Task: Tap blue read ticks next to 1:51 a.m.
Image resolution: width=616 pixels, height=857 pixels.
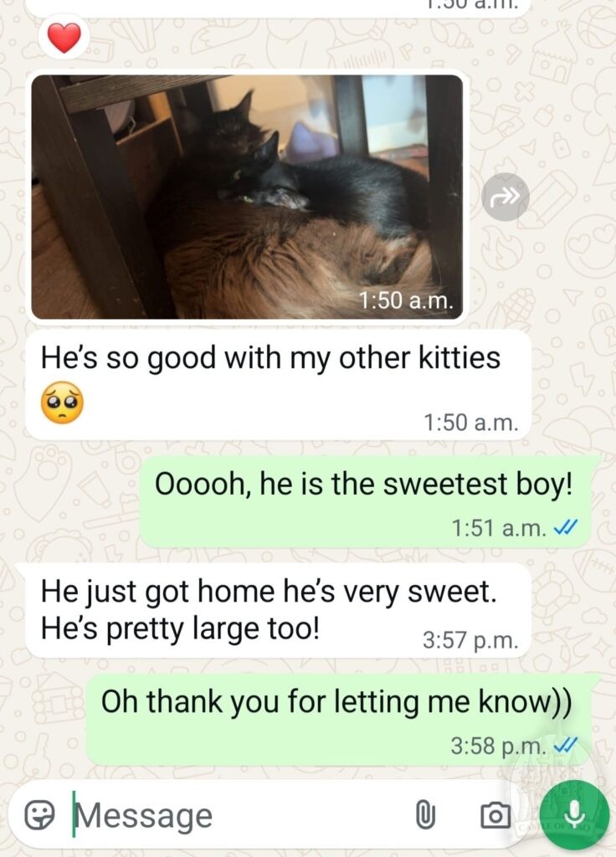Action: (566, 527)
